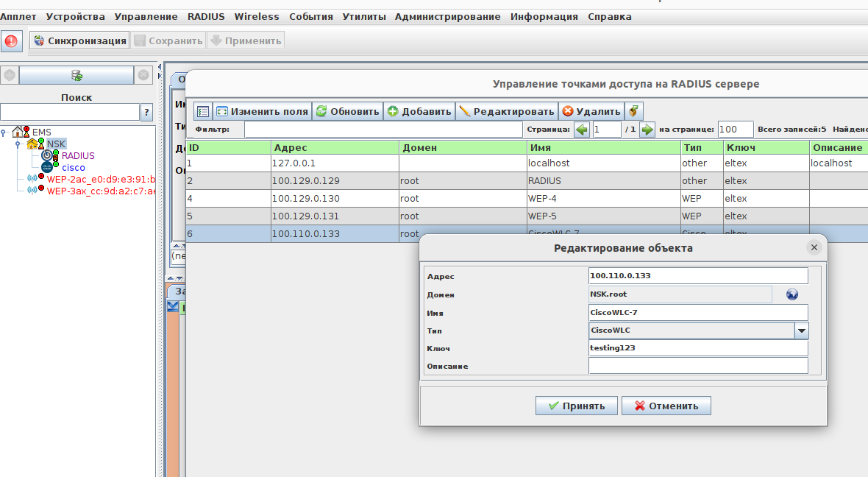Click the database server icon above Поиск
This screenshot has width=868, height=477.
[x=77, y=75]
